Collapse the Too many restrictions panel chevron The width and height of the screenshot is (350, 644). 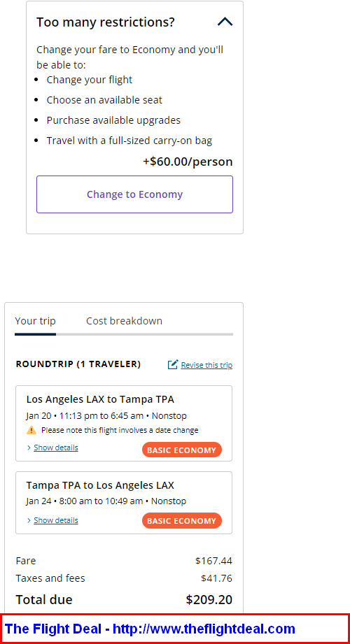tap(225, 22)
